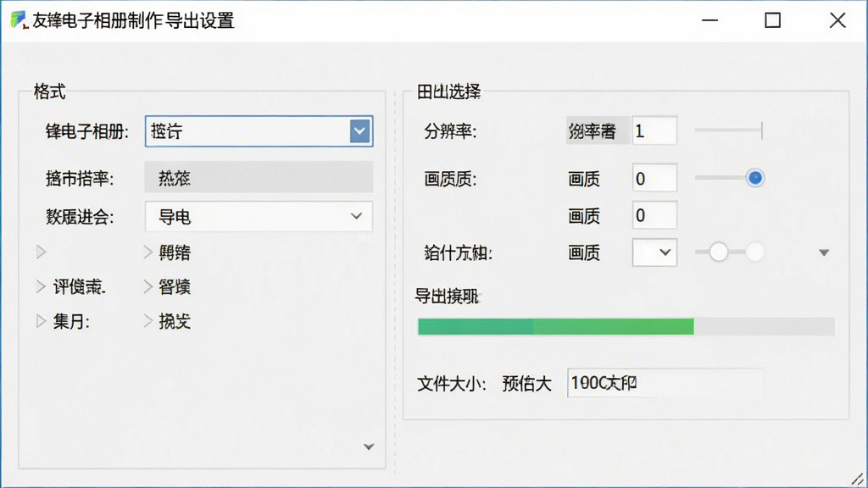Viewport: 868px width, 488px height.
Task: Click the right faded toggle knob
Action: click(x=755, y=252)
